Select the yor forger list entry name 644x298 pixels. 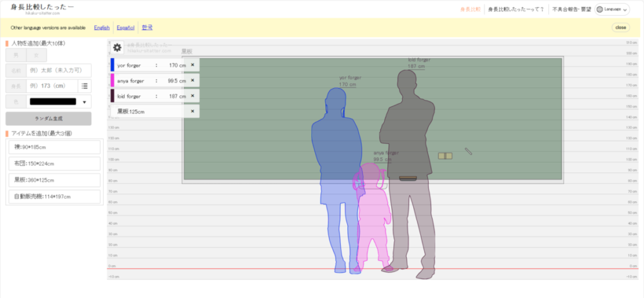point(128,65)
